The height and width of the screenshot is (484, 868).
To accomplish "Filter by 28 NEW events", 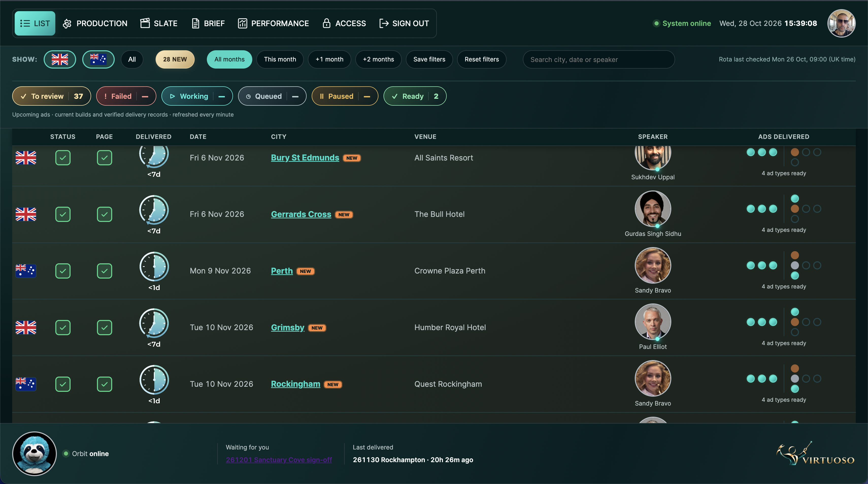I will (175, 59).
